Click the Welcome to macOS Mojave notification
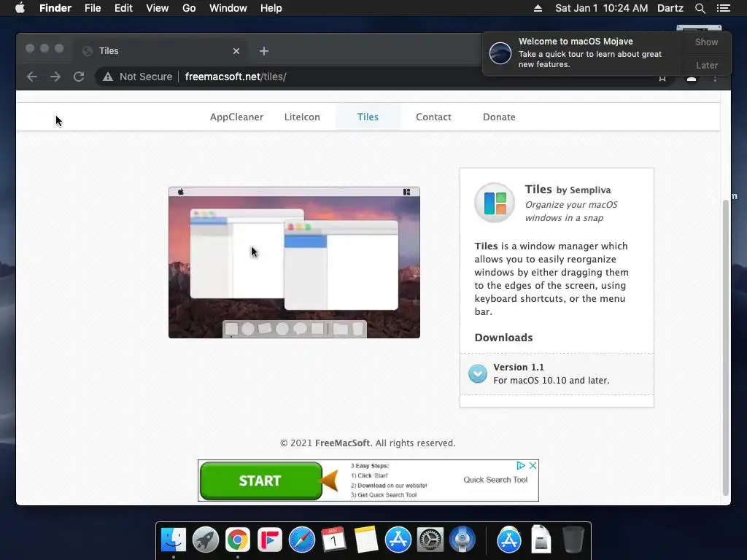747x560 pixels. 581,52
